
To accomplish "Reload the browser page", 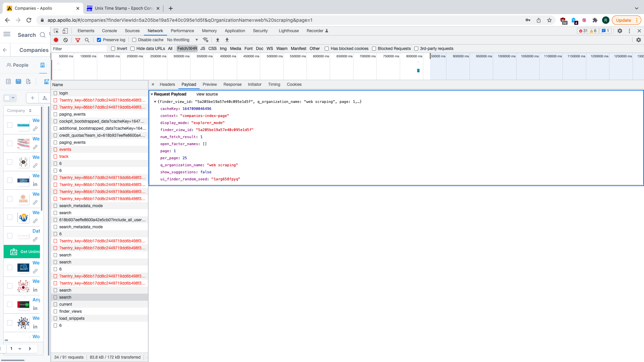I will click(x=29, y=20).
